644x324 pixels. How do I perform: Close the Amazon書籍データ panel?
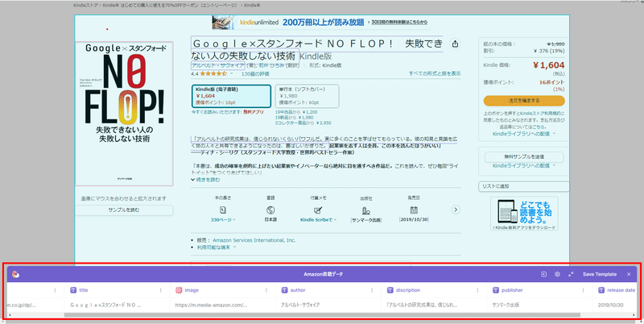click(x=629, y=274)
